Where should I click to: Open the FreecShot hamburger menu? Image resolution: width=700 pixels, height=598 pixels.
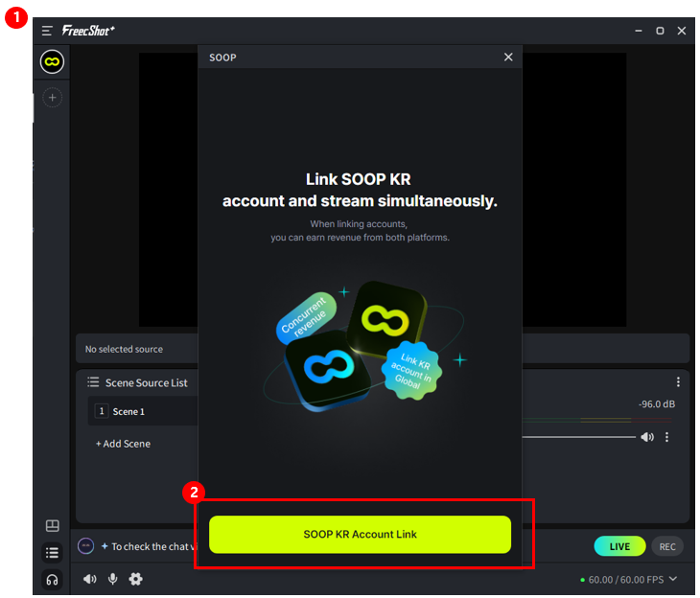click(47, 31)
